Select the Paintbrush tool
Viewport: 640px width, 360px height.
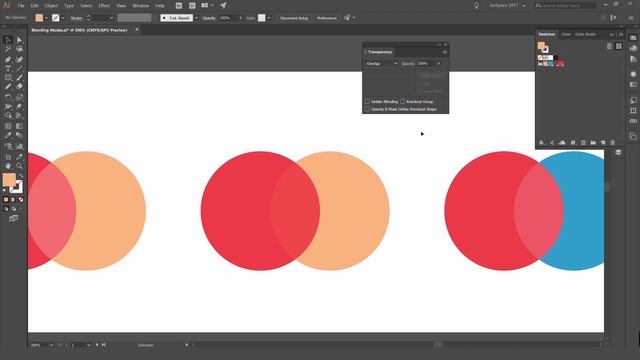[19, 78]
